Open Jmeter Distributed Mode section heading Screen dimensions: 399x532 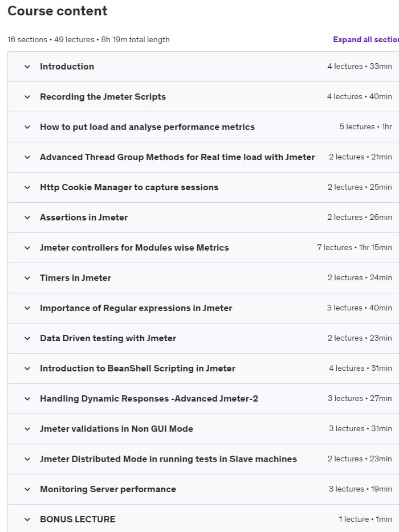168,459
